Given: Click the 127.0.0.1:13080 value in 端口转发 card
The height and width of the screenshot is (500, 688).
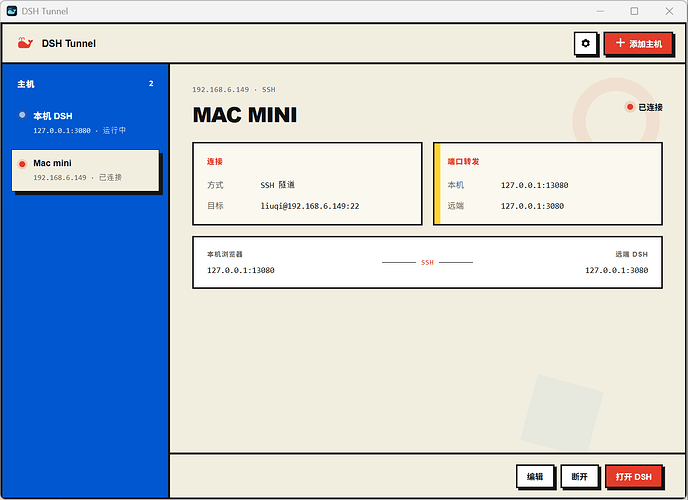Looking at the screenshot, I should (x=534, y=185).
